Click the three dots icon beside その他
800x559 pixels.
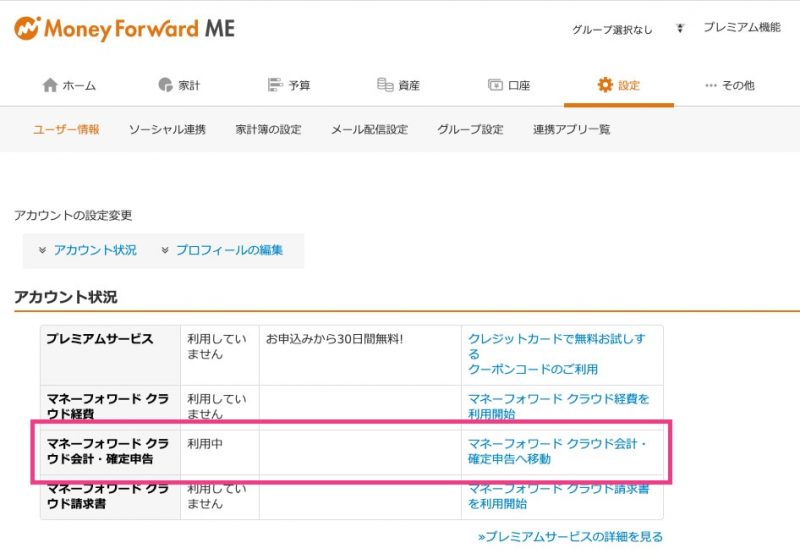pyautogui.click(x=711, y=85)
